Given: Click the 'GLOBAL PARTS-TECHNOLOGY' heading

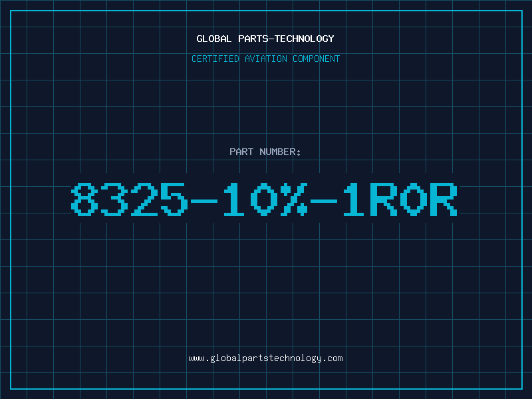Looking at the screenshot, I should 265,39.
